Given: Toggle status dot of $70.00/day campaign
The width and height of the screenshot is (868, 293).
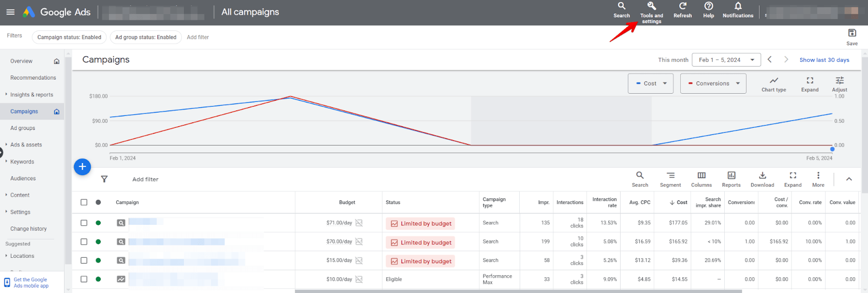Looking at the screenshot, I should [98, 242].
